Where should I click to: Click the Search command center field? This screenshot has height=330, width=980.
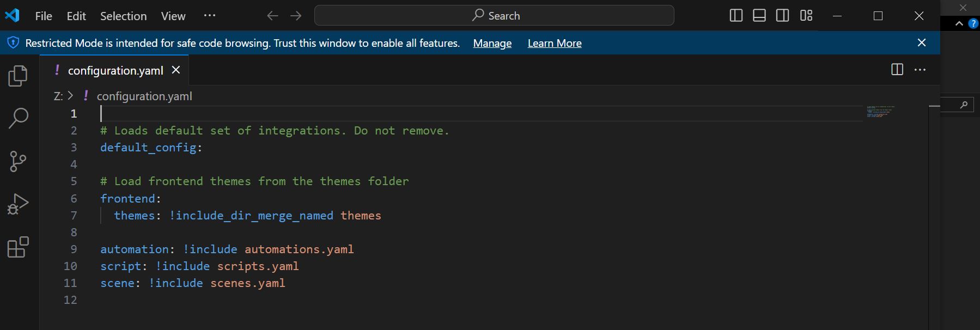(494, 16)
